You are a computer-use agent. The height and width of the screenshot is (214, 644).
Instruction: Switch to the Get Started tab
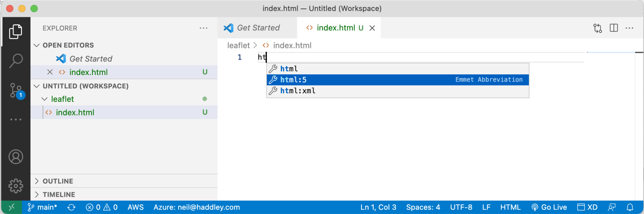coord(258,28)
